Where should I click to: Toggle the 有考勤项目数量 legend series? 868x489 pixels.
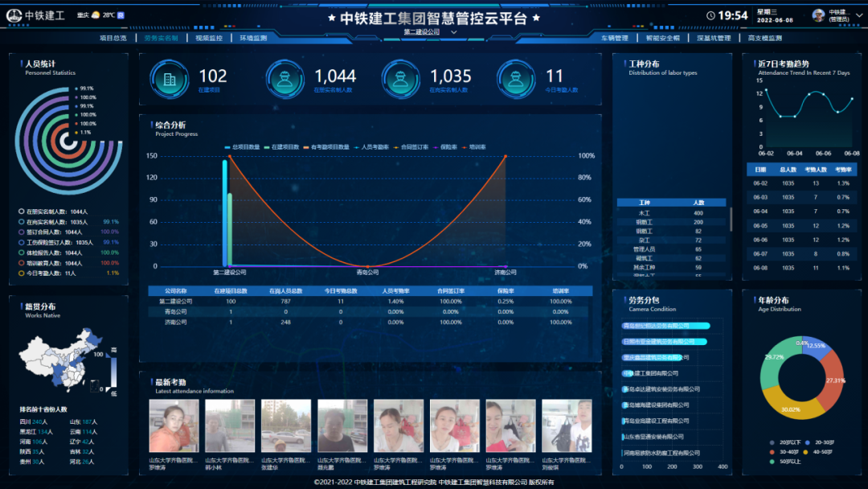click(326, 147)
